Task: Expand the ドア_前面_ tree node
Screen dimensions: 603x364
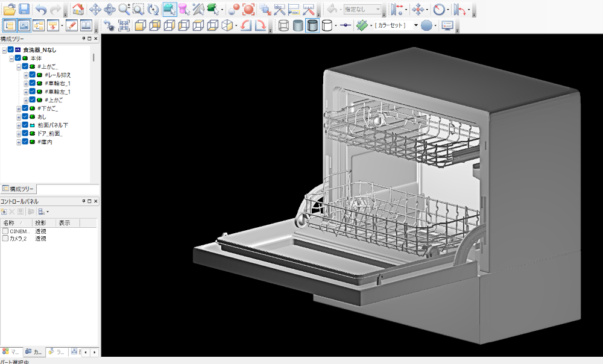Action: pyautogui.click(x=19, y=133)
